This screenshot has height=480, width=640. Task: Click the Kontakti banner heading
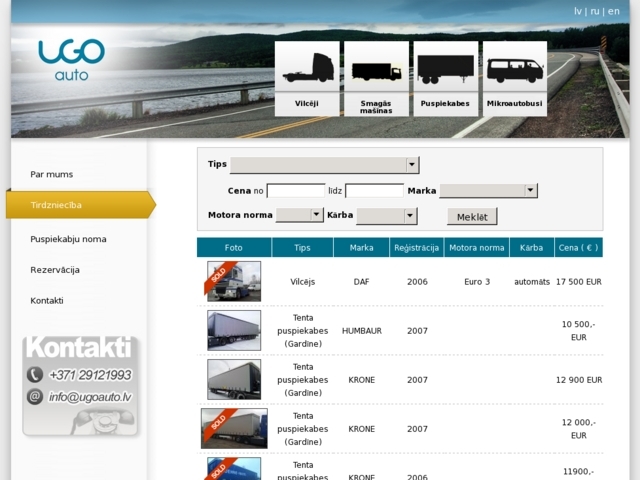[x=79, y=348]
